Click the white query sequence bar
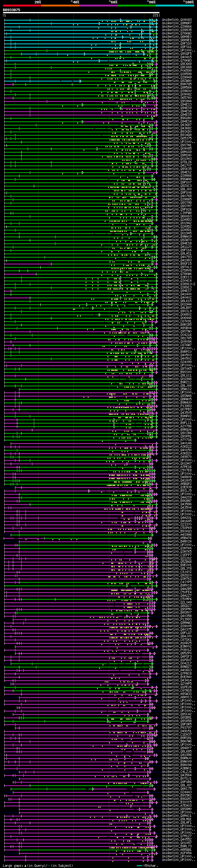197x868 pixels. 81,12
